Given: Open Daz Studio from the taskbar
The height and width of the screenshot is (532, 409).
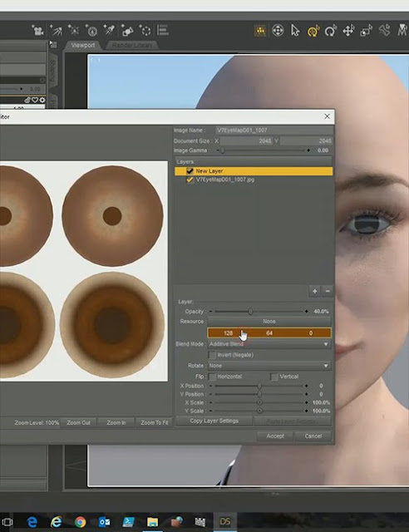Looking at the screenshot, I should (224, 521).
